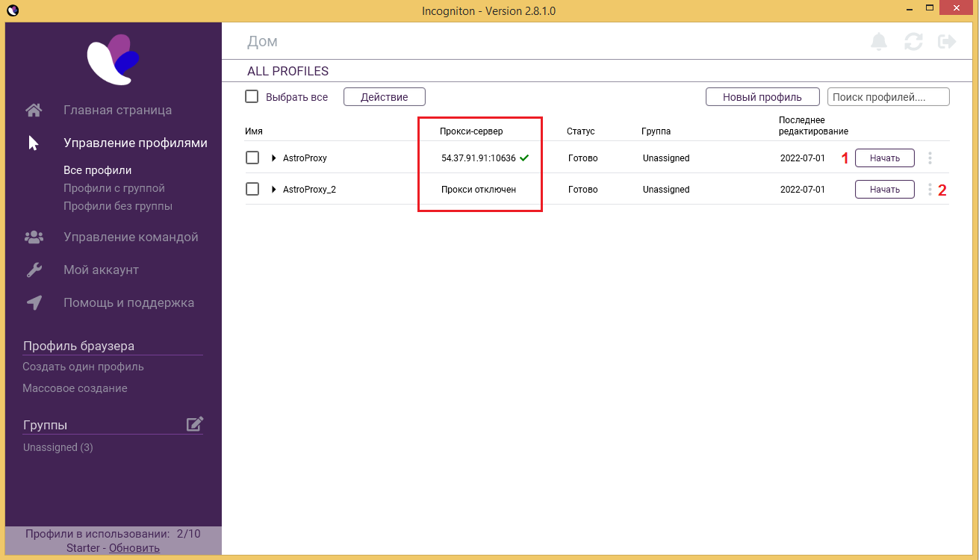Click the Профили в использовании 2/10 counter

pos(113,534)
